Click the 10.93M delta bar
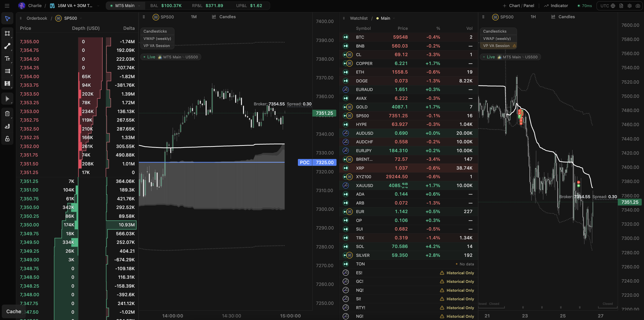644x320 pixels. [121, 225]
